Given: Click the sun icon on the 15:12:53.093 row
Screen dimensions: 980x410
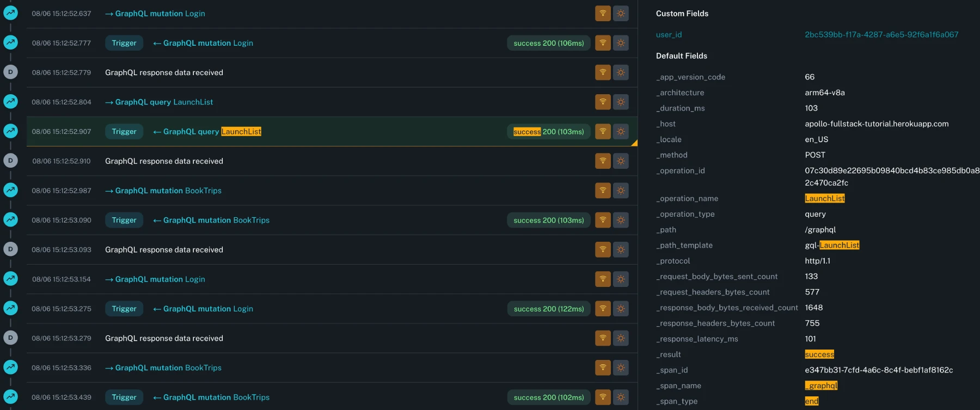Looking at the screenshot, I should coord(621,249).
